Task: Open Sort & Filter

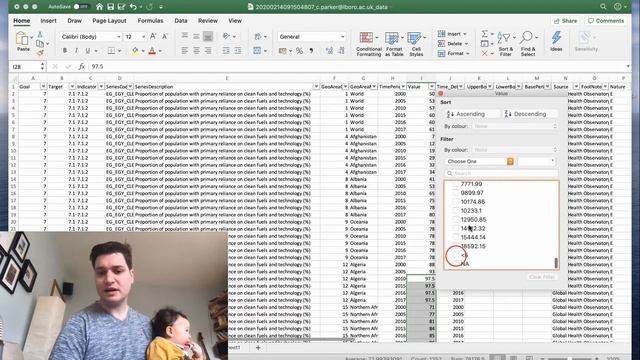Action: pyautogui.click(x=505, y=44)
